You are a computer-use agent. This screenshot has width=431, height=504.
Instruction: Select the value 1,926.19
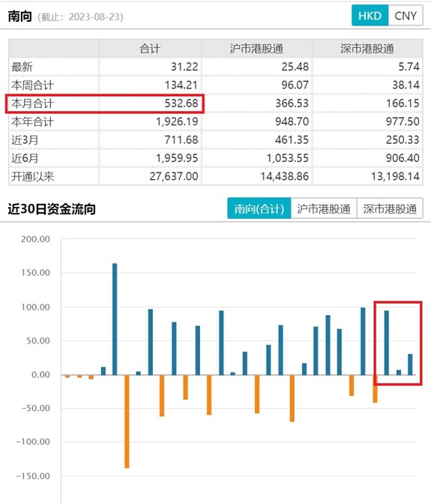177,121
